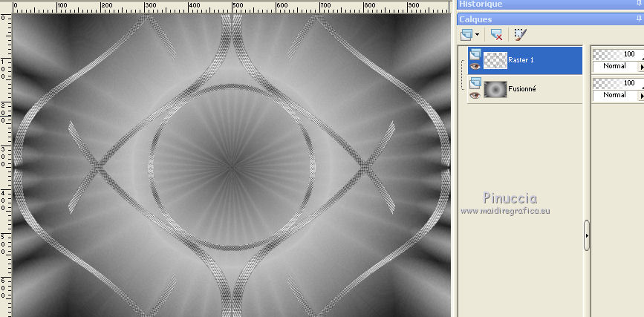The image size is (644, 317).
Task: Hide the Raster 1 layer
Action: click(x=475, y=66)
